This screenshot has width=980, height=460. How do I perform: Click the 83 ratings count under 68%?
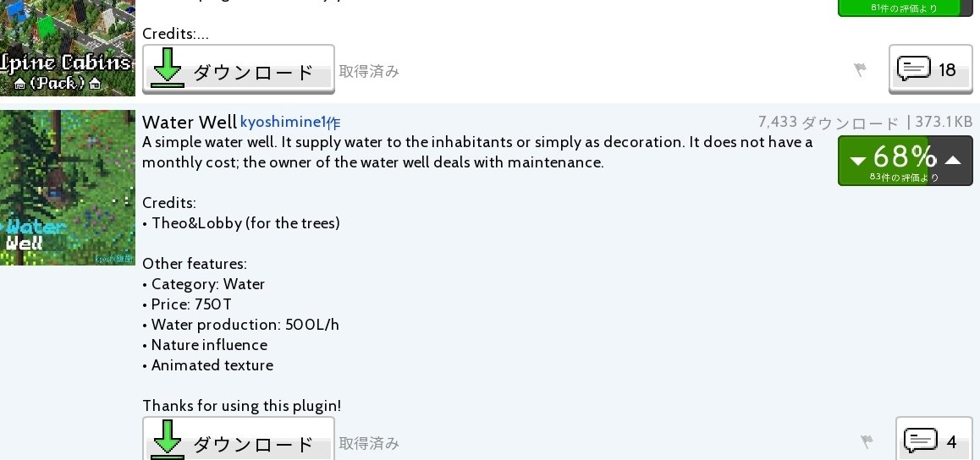(x=905, y=178)
